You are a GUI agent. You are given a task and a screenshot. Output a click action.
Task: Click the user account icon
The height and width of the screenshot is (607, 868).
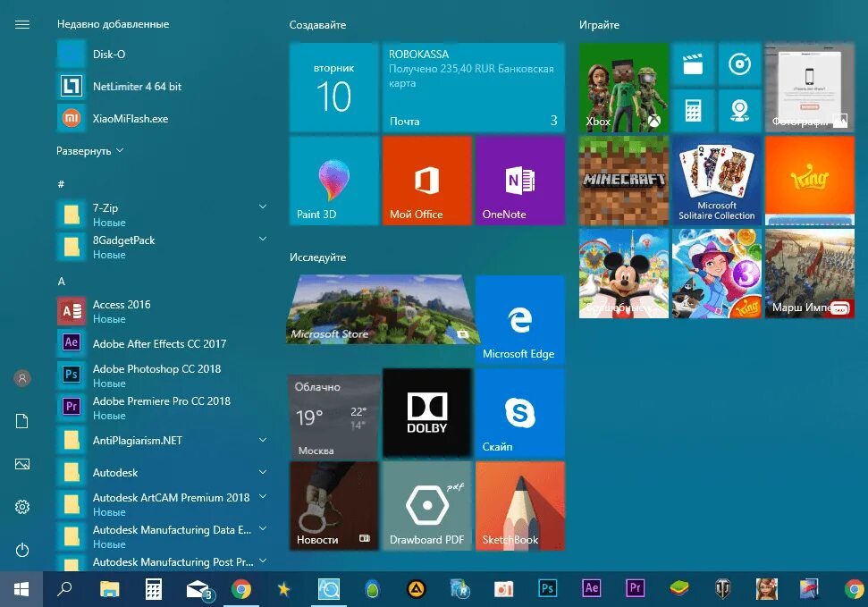[x=22, y=379]
